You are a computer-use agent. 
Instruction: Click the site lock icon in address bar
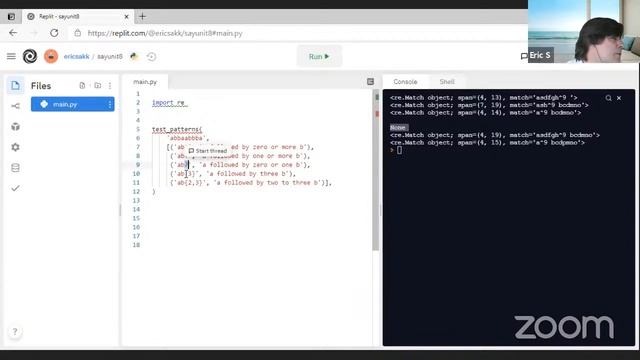pyautogui.click(x=78, y=33)
